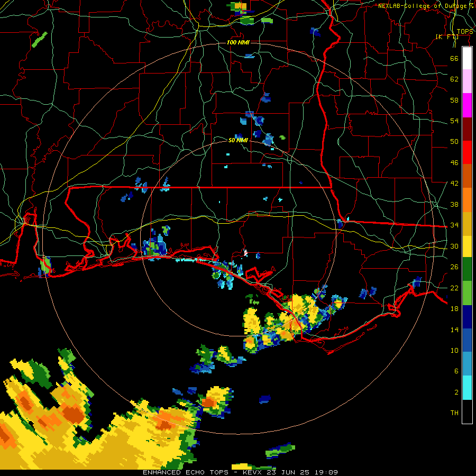Select the legend value "26"
This screenshot has height=476, width=476.
[x=454, y=267]
